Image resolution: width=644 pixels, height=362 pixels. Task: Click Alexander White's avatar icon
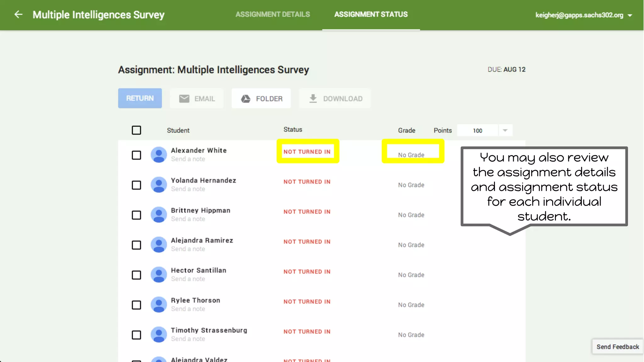(159, 155)
